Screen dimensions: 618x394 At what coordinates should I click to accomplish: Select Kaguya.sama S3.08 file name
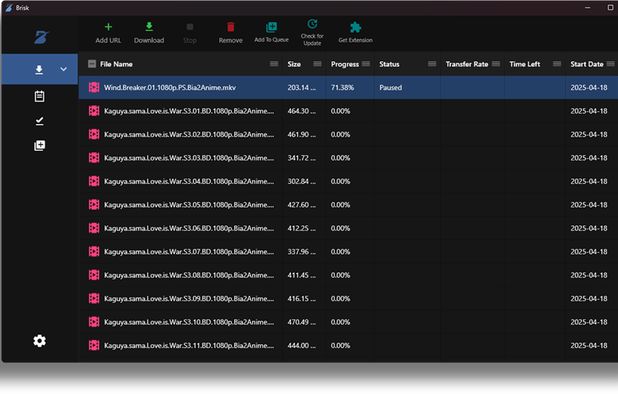click(189, 275)
